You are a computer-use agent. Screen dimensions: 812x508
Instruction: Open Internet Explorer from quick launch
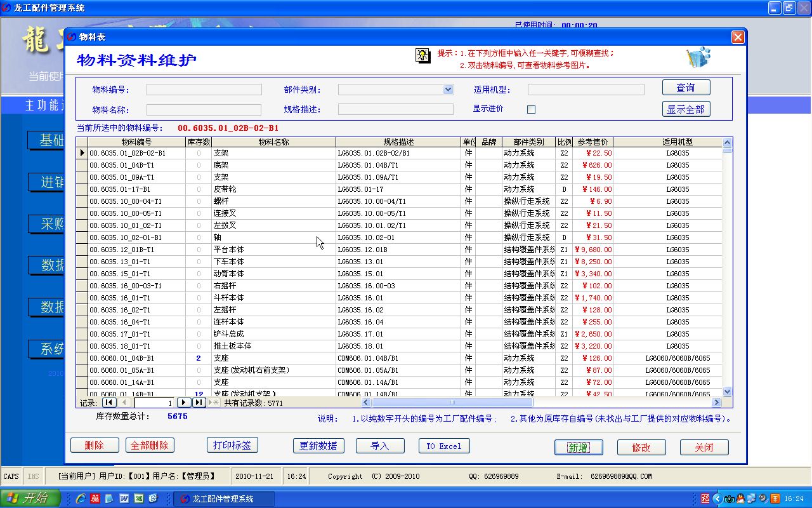pyautogui.click(x=81, y=498)
